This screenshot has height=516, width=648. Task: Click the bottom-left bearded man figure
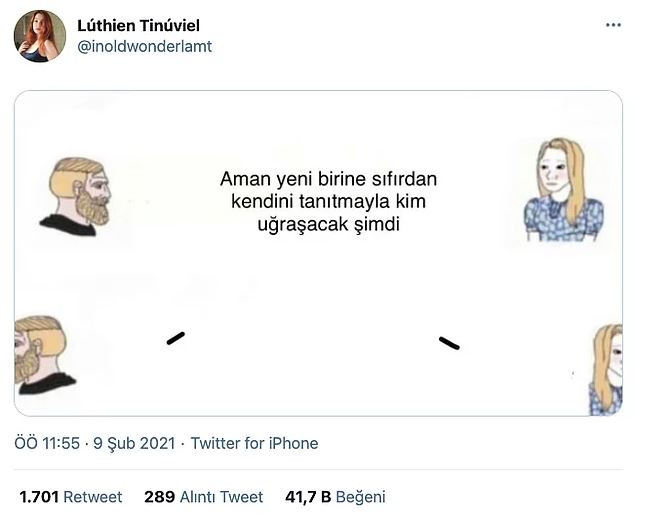[42, 355]
